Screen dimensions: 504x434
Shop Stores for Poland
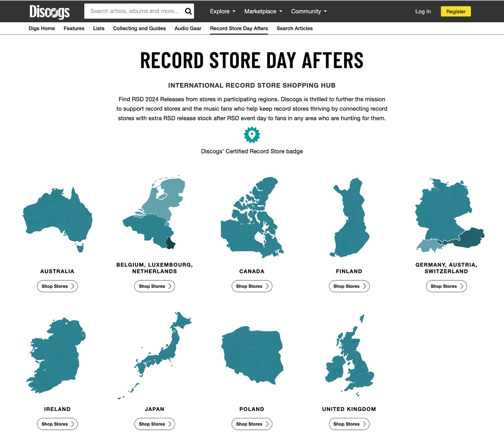click(252, 424)
